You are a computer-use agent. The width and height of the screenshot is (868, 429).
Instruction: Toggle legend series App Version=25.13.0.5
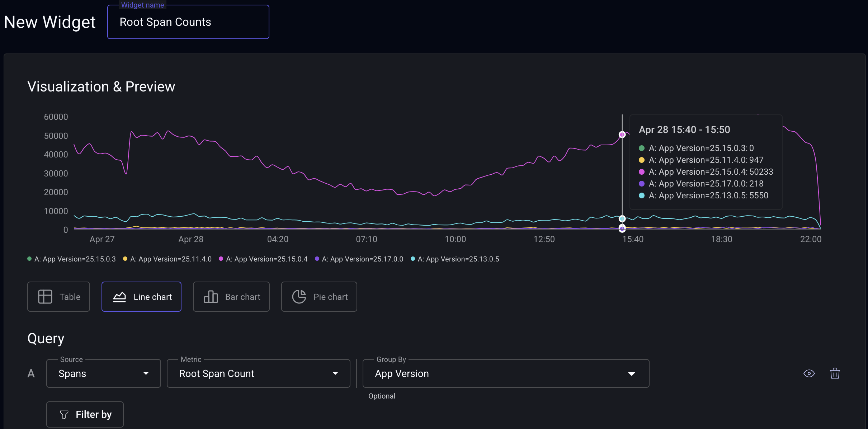point(455,259)
